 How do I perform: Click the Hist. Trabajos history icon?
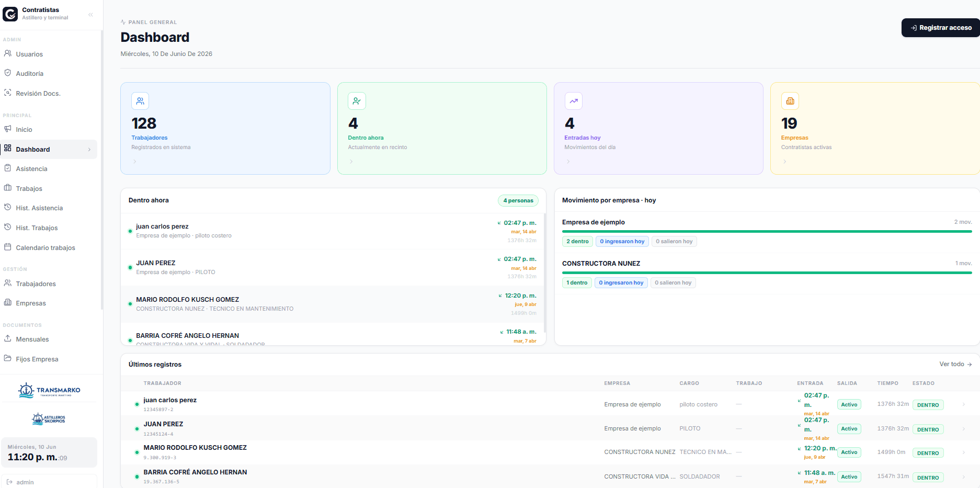(7, 227)
